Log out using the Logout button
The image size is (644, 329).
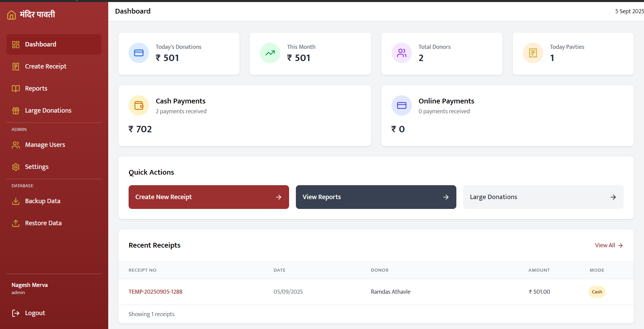(x=35, y=313)
